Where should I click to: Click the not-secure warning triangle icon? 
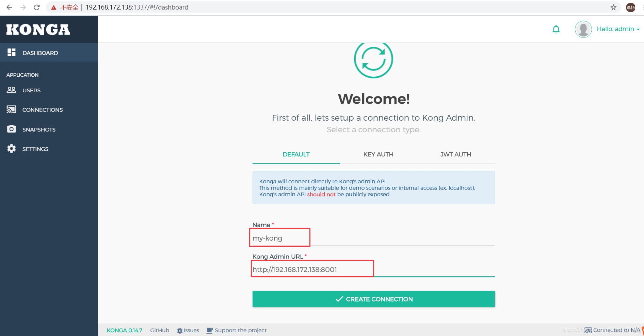pyautogui.click(x=54, y=7)
